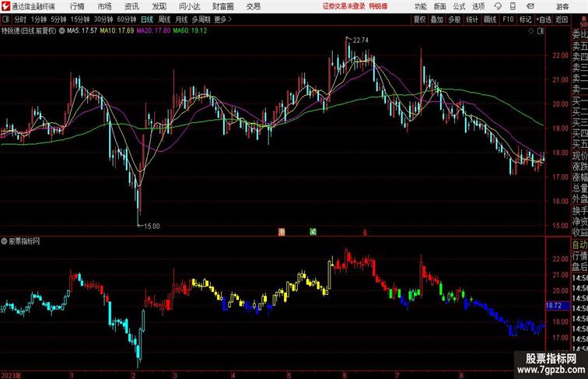Open the 版面 menu

439,6
